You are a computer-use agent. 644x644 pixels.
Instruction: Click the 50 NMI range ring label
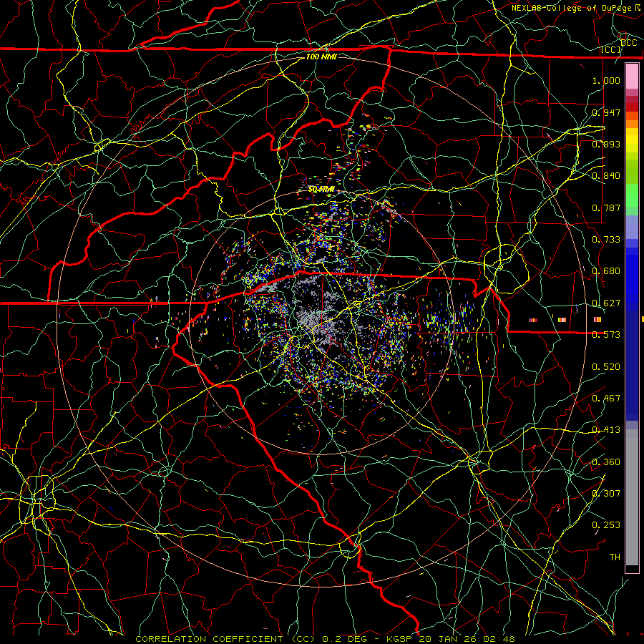point(321,190)
